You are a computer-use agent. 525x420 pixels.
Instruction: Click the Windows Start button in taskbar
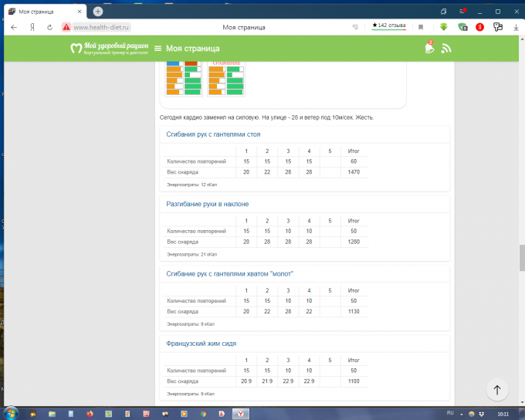11,413
